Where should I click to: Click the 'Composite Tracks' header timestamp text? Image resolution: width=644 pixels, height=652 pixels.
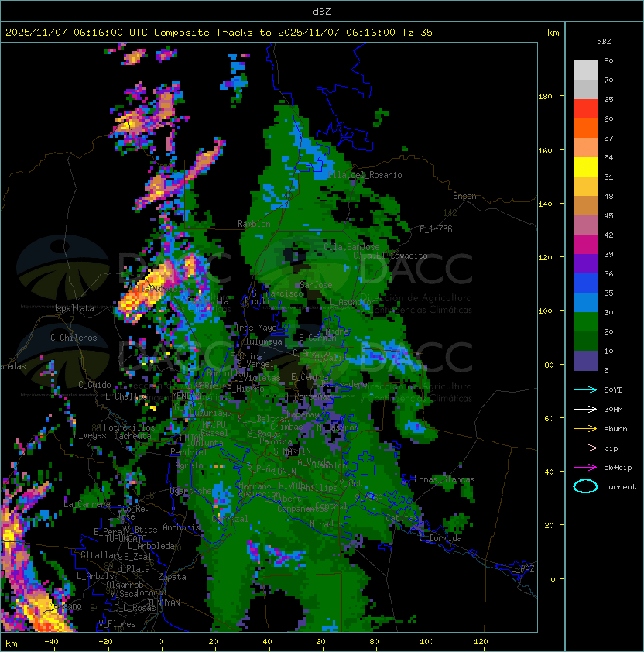point(219,33)
